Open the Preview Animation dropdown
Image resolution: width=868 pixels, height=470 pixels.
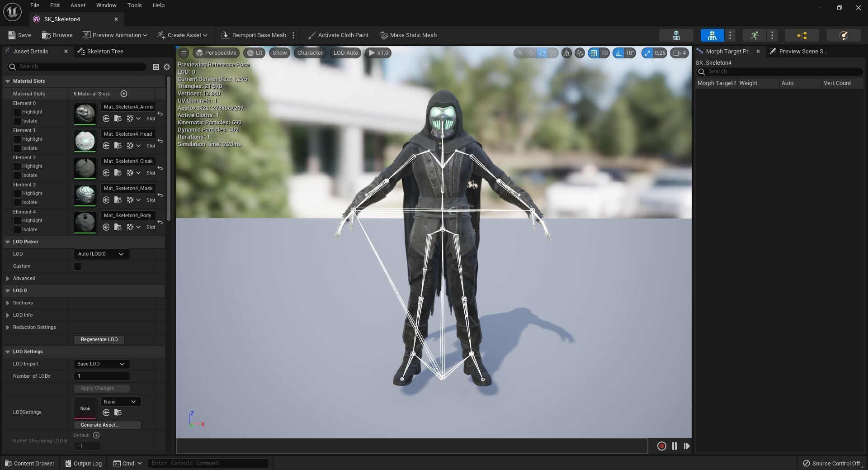coord(114,35)
